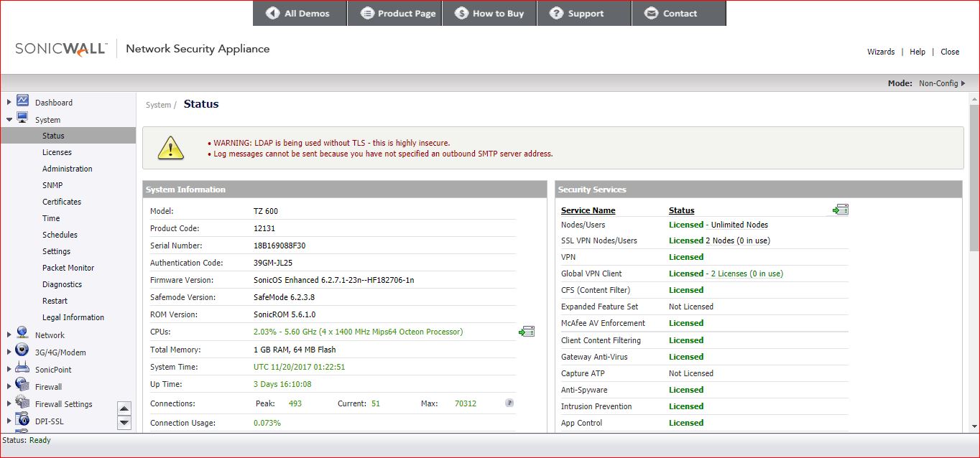
Task: Open the Administration page
Action: 68,169
